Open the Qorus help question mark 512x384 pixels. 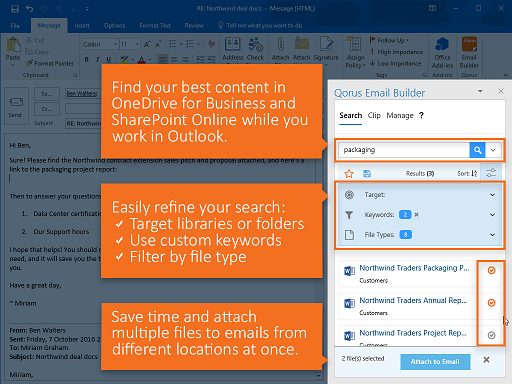421,115
